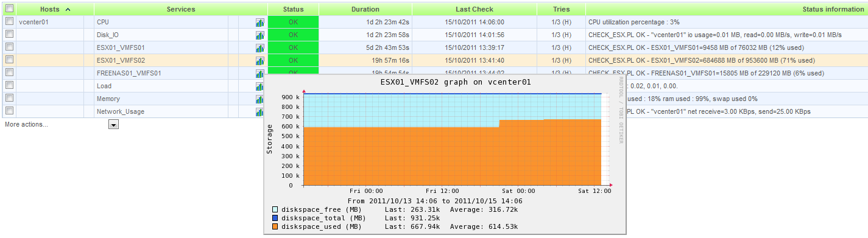This screenshot has height=238, width=868.
Task: Open graph icon for ESX01_VMFS01 service
Action: click(260, 47)
